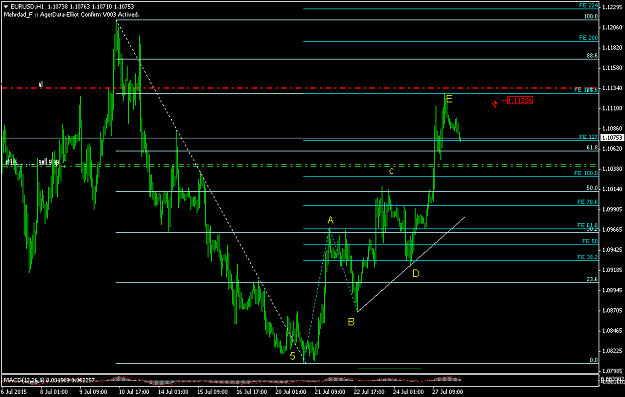This screenshot has width=625, height=397.
Task: Click the 21 Jul 09:00 time label
Action: click(x=329, y=392)
